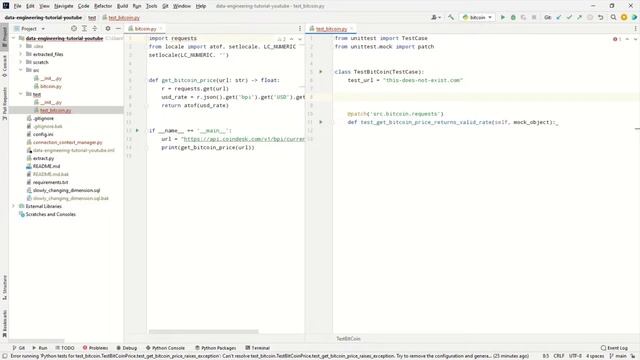The width and height of the screenshot is (640, 360).
Task: Push commits with the arrow icon
Action: [579, 18]
